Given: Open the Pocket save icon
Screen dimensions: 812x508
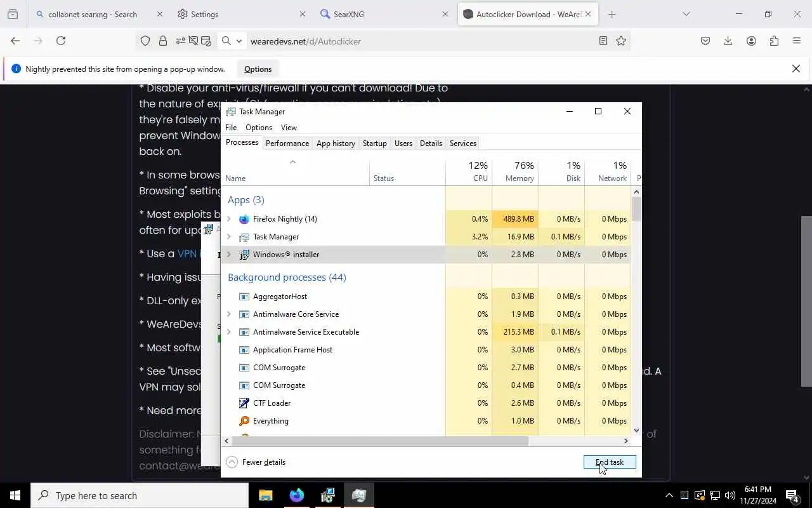Looking at the screenshot, I should coord(705,41).
